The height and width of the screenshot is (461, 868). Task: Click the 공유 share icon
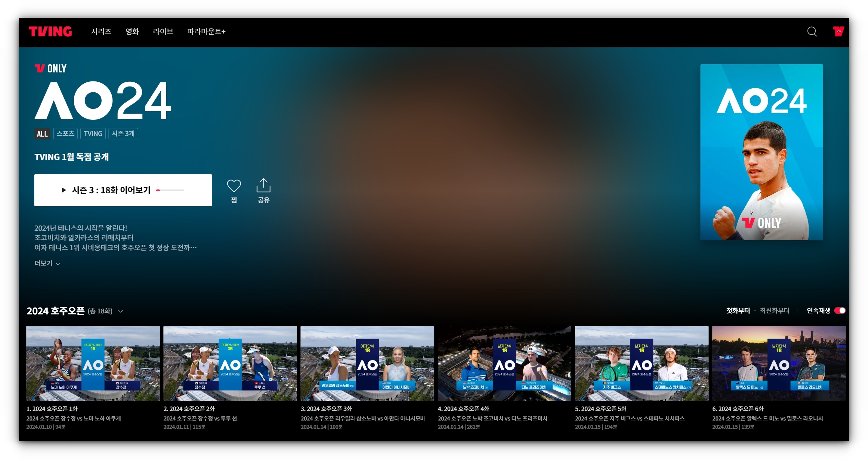[263, 186]
